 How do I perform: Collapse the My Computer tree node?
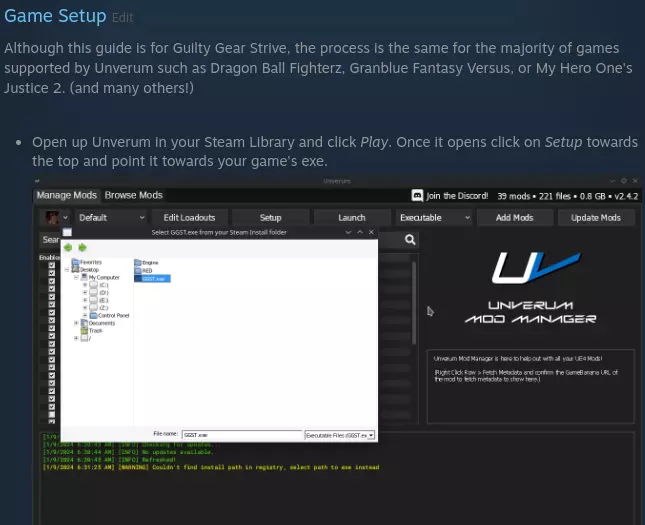[76, 277]
